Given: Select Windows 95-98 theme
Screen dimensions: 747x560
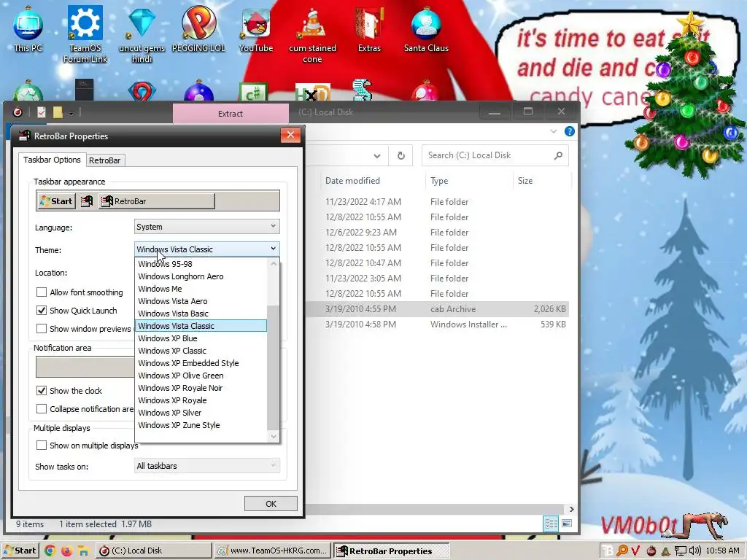Looking at the screenshot, I should click(201, 264).
